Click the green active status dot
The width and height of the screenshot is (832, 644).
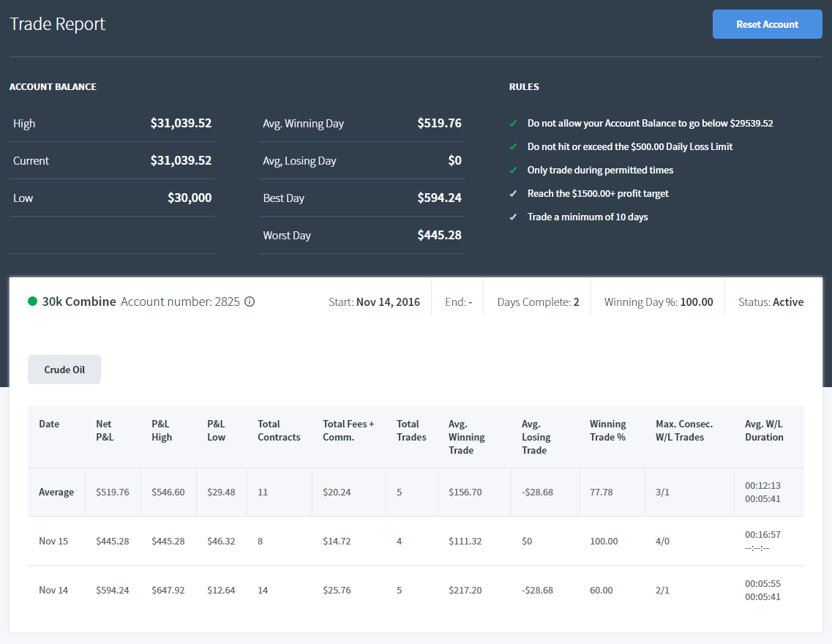32,302
